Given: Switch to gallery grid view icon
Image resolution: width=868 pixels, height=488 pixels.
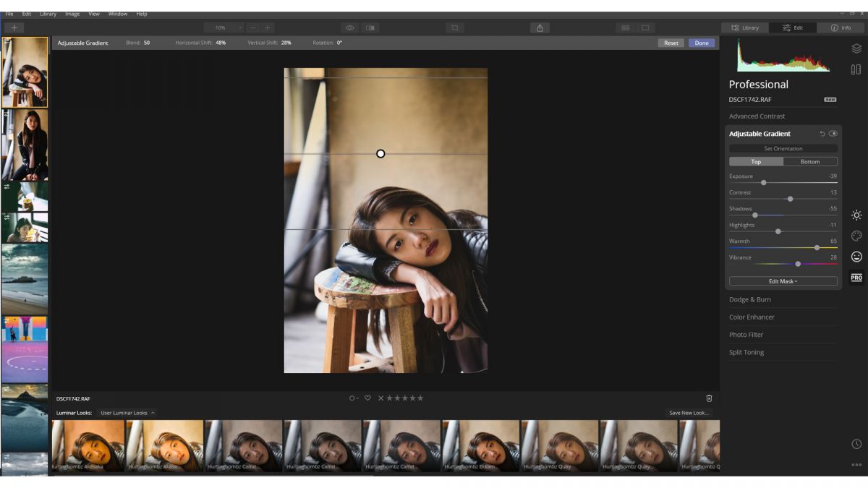Looking at the screenshot, I should tap(626, 27).
